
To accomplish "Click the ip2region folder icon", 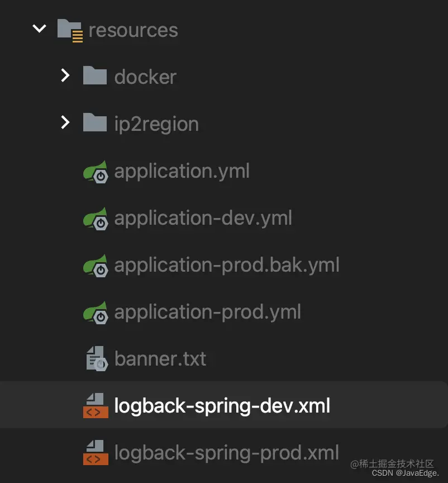I will tap(95, 123).
